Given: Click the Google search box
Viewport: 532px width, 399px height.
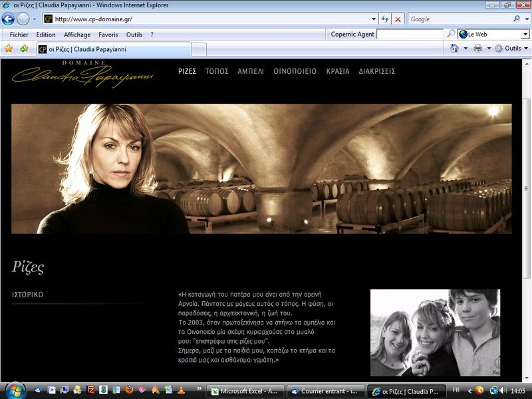Looking at the screenshot, I should tap(460, 19).
